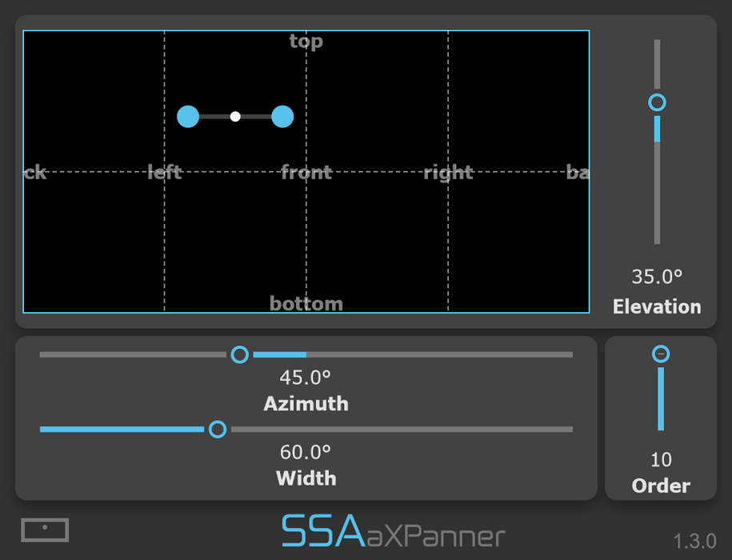
Task: Click the 'top' label in the panner view
Action: (x=306, y=42)
